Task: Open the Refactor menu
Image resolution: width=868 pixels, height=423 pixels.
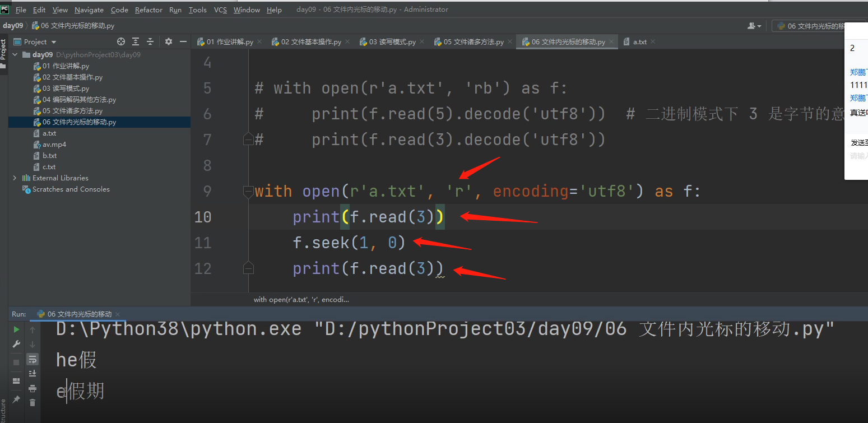Action: pos(148,10)
